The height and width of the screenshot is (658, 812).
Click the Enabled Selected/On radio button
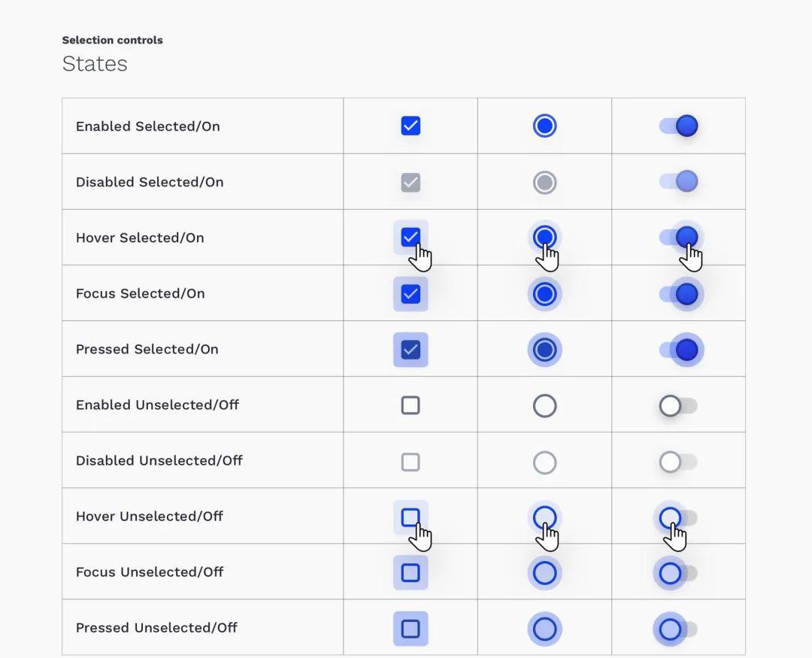coord(544,126)
